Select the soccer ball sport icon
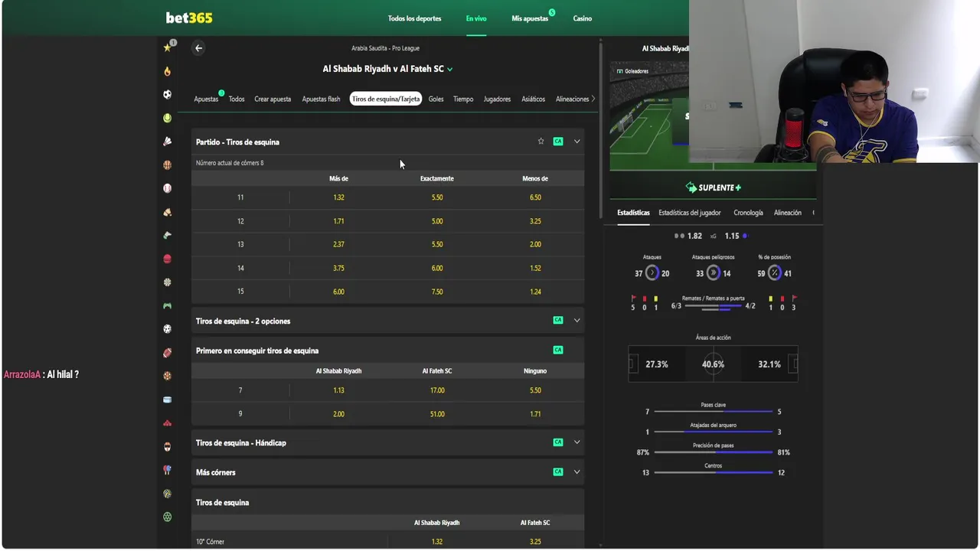Viewport: 980px width, 551px height. tap(167, 94)
